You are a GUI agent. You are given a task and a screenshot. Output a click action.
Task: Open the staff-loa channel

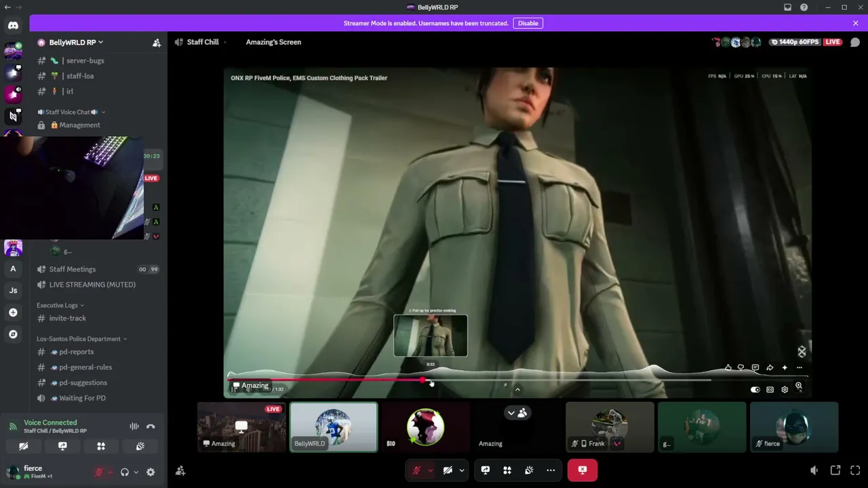(98, 76)
